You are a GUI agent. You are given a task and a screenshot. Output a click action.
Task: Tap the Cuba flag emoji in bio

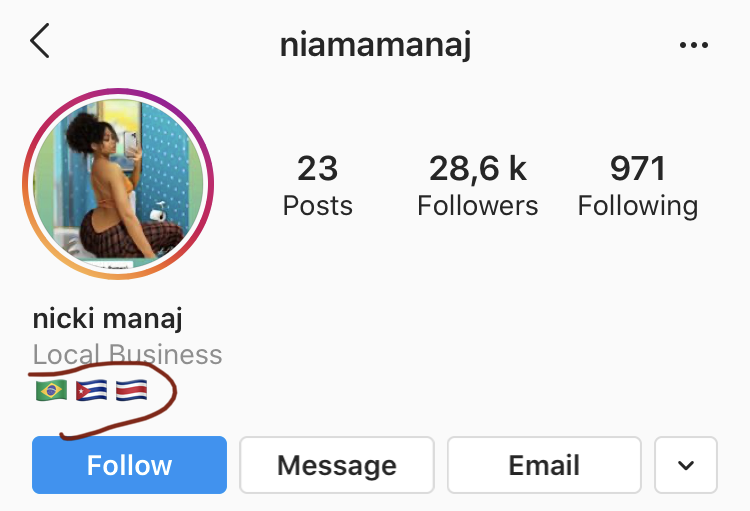(x=91, y=390)
